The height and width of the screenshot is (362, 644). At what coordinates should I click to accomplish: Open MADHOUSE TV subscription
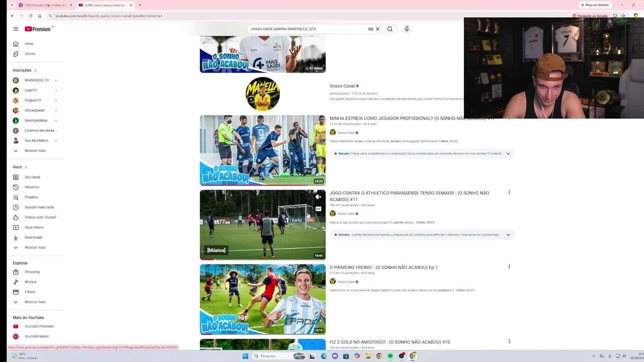[x=37, y=80]
